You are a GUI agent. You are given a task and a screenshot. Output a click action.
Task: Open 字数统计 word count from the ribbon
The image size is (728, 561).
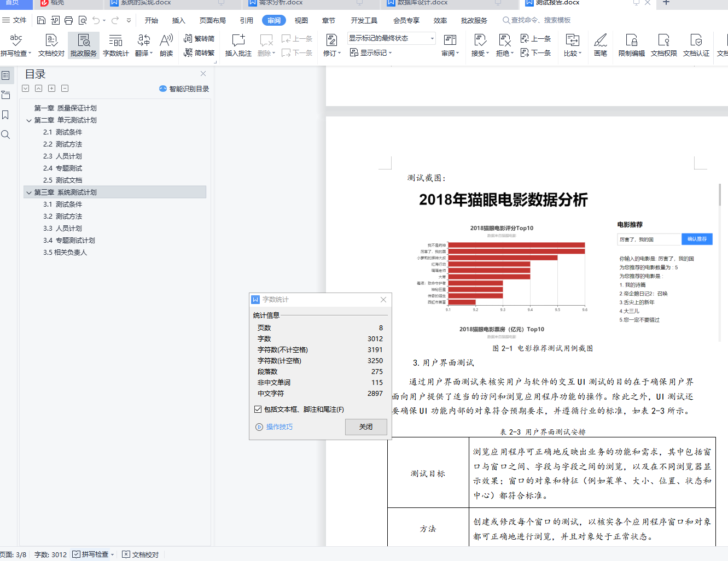point(116,45)
